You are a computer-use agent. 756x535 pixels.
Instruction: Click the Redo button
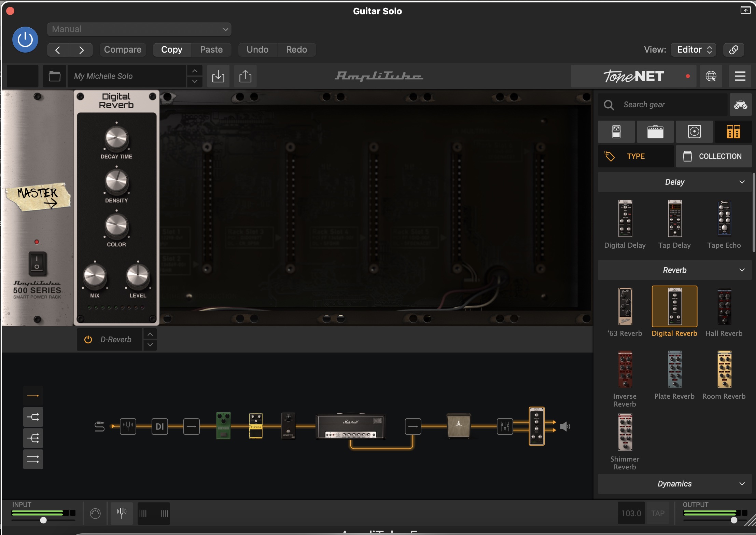tap(296, 50)
